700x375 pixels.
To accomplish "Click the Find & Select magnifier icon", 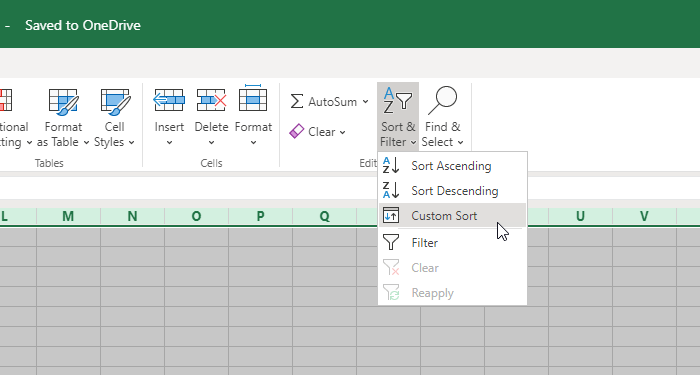I will coord(442,100).
